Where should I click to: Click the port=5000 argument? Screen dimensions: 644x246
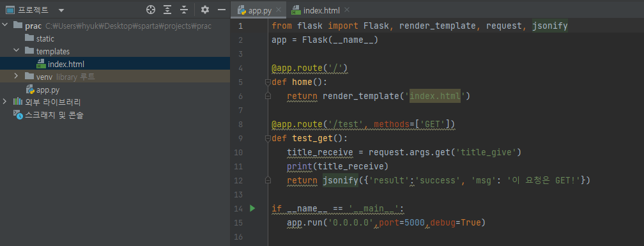(401, 222)
